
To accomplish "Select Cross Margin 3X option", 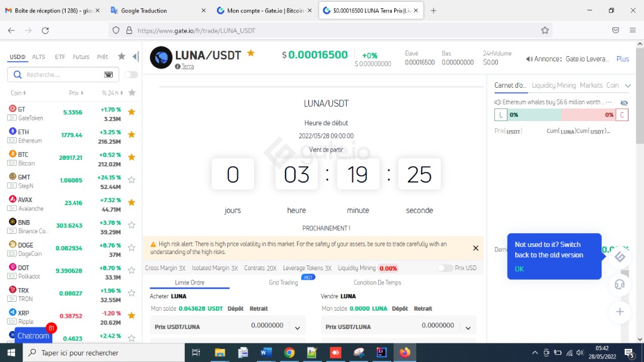I will 165,268.
